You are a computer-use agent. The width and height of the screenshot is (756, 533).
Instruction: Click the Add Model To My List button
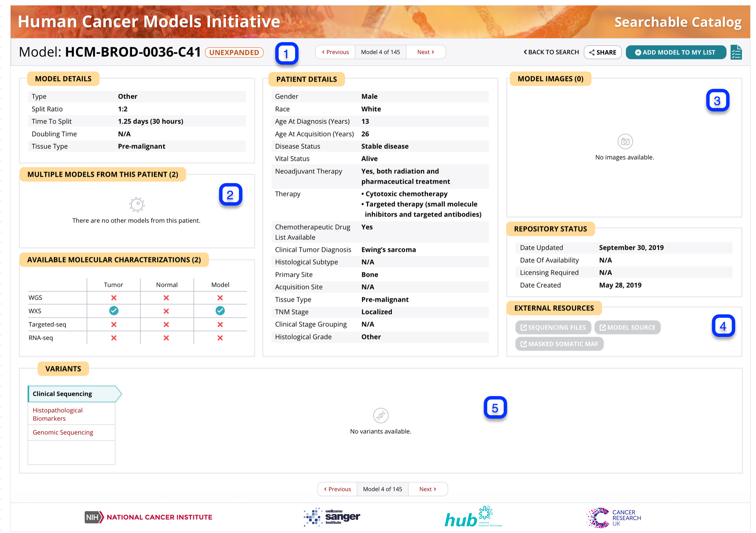[676, 52]
